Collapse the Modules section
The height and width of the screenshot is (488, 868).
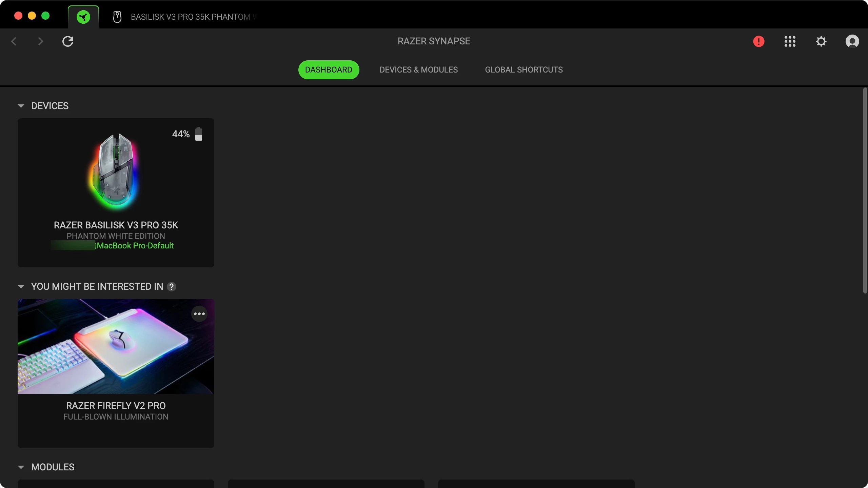point(21,467)
